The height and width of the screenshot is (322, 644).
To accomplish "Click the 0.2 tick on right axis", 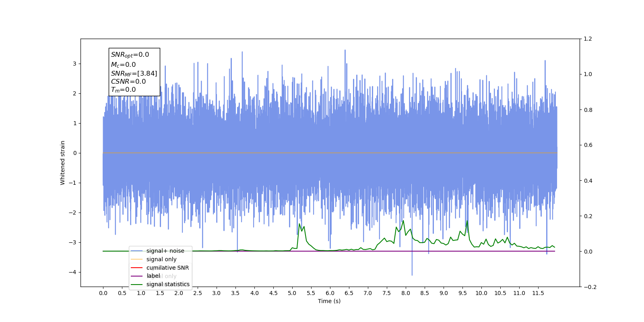I will tap(588, 216).
